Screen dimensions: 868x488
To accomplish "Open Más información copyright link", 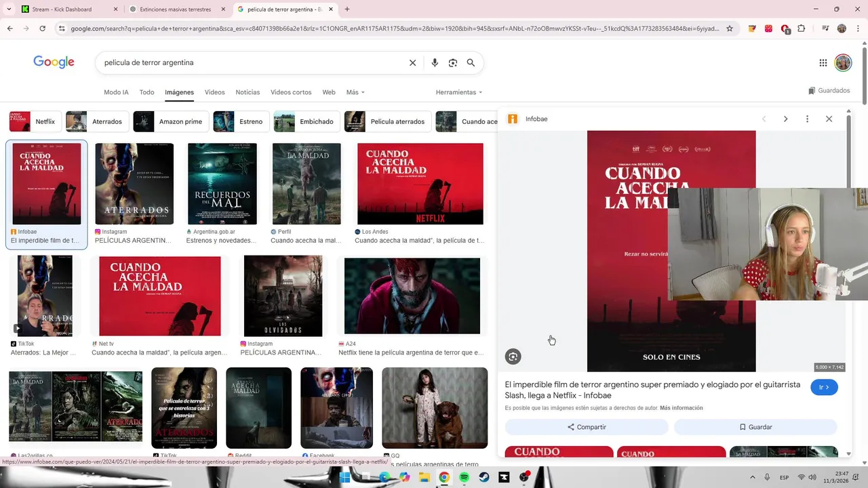I will pos(681,408).
